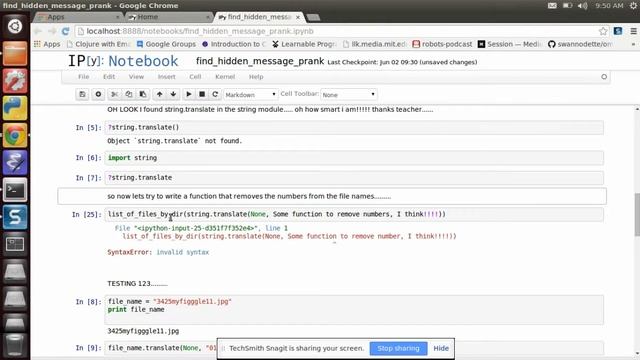Reload the page in Chrome

click(x=65, y=31)
